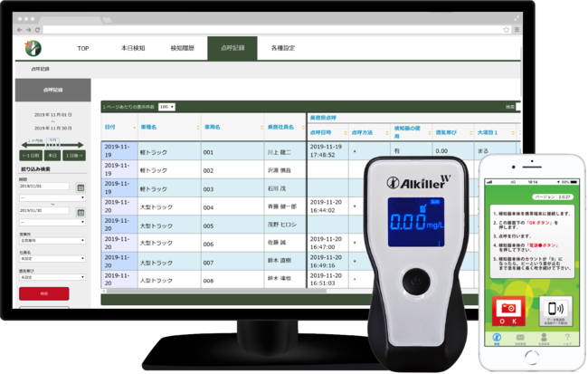
Task: Click the app logo in the header
Action: click(33, 48)
